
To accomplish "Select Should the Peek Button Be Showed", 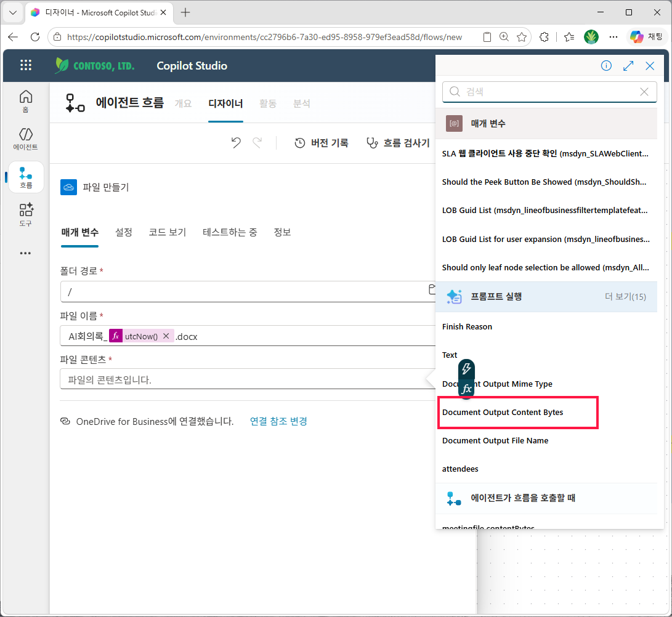I will click(544, 182).
